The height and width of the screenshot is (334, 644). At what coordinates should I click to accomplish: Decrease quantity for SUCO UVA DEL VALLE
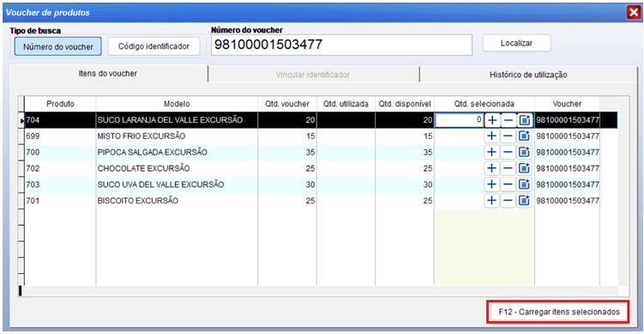point(508,185)
